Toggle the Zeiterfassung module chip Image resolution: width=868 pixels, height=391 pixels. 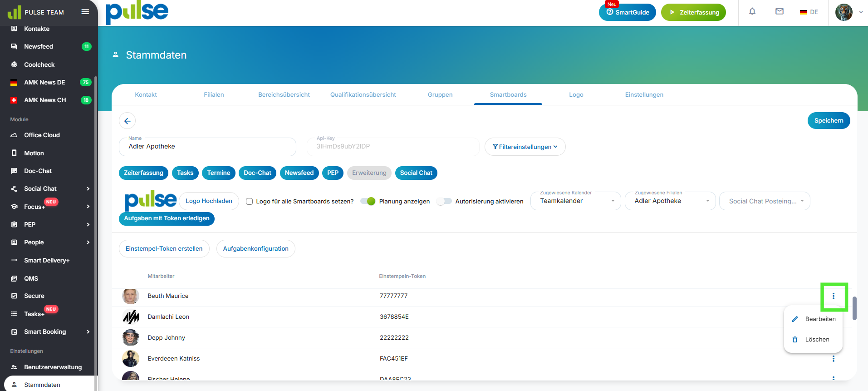(143, 173)
